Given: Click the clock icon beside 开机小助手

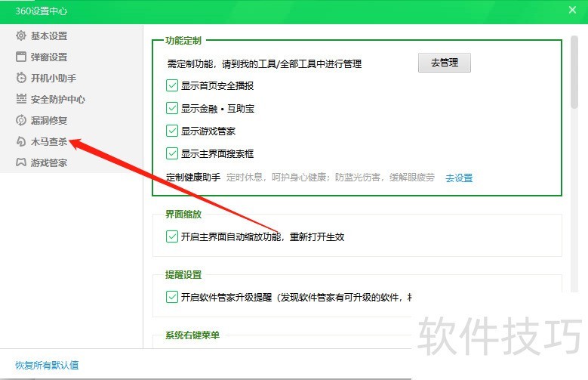Looking at the screenshot, I should tap(21, 78).
